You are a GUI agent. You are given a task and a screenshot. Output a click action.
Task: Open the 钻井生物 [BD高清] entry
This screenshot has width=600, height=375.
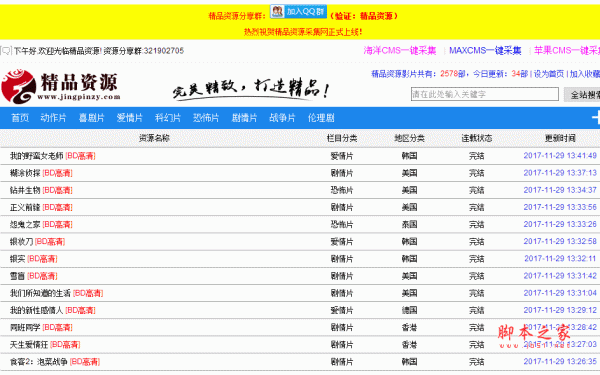pos(41,190)
